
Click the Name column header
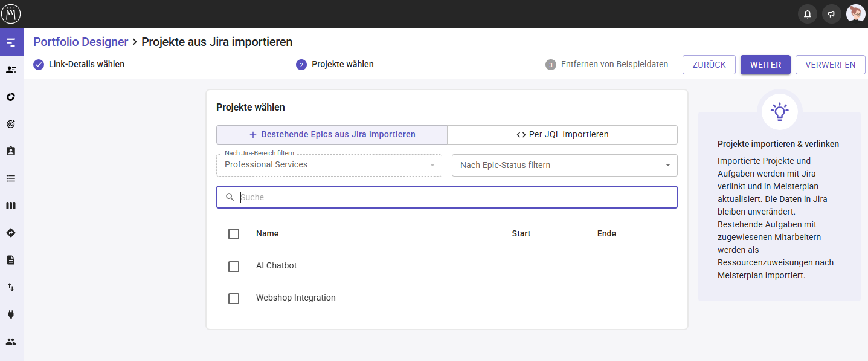pyautogui.click(x=268, y=233)
